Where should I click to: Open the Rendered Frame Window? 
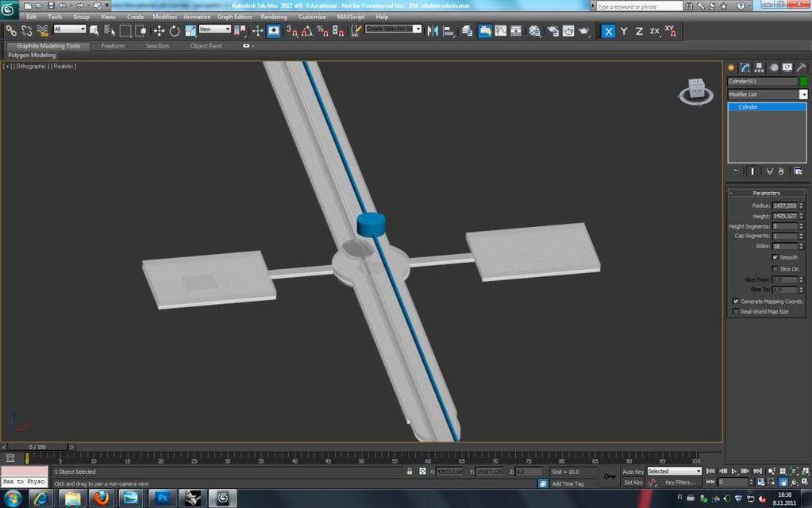pos(568,31)
